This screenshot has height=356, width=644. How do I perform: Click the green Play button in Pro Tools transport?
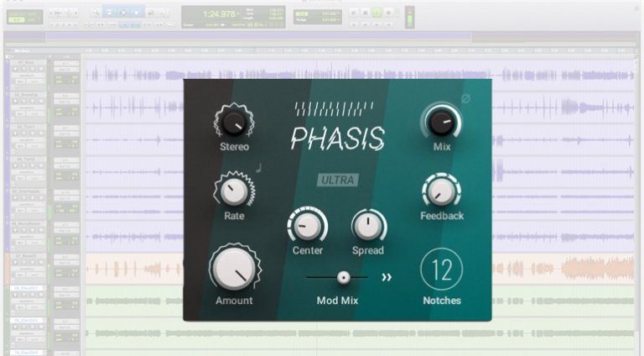[x=377, y=13]
